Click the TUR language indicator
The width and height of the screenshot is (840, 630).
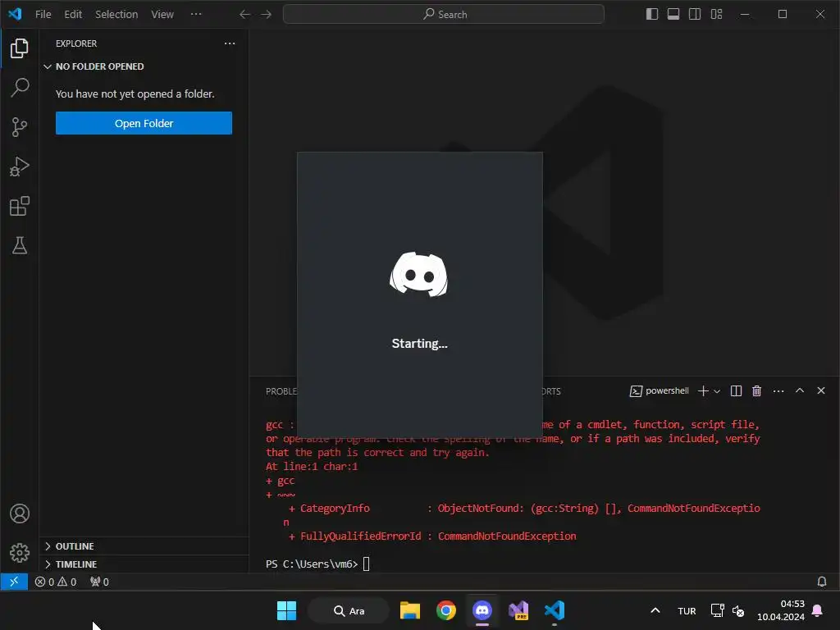[x=687, y=611]
